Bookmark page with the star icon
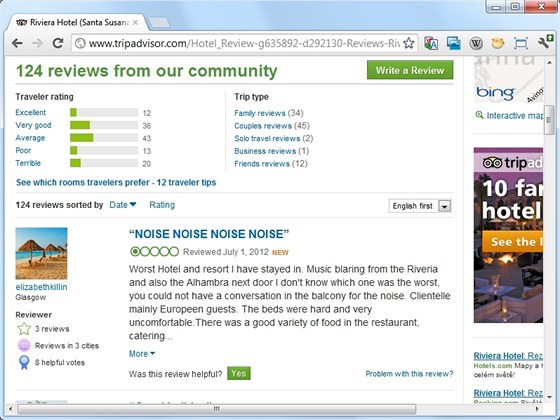Image resolution: width=560 pixels, height=420 pixels. click(x=409, y=44)
